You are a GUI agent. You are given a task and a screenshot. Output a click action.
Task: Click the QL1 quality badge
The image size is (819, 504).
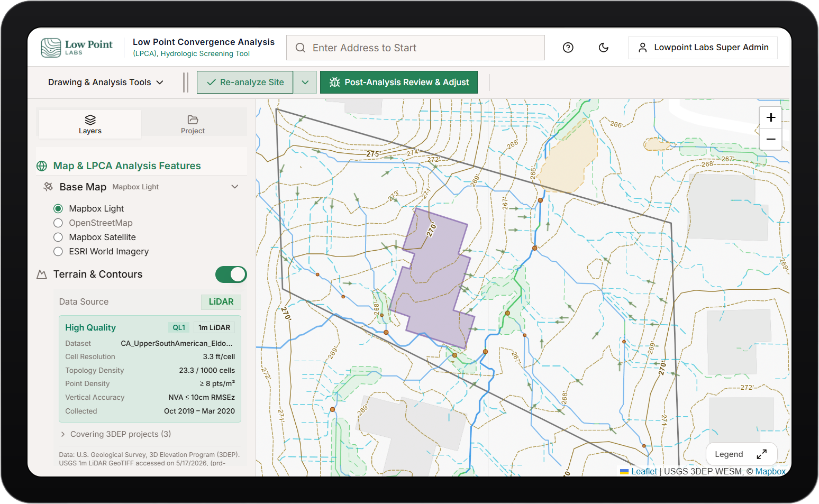(x=179, y=328)
